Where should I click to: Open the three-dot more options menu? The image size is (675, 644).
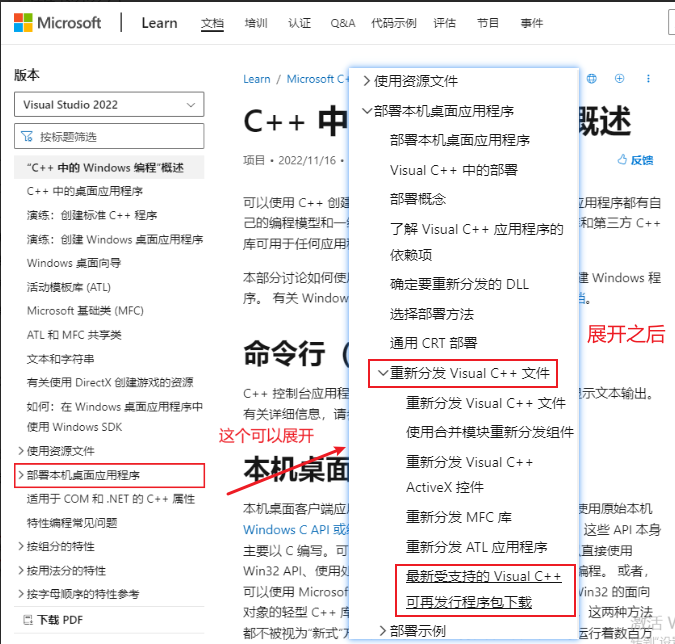[x=648, y=78]
